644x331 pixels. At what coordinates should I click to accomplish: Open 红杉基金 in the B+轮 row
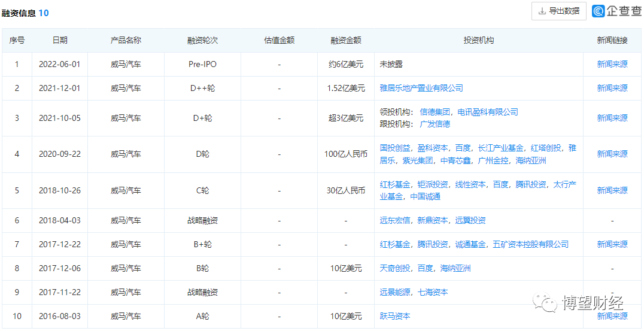(x=395, y=244)
